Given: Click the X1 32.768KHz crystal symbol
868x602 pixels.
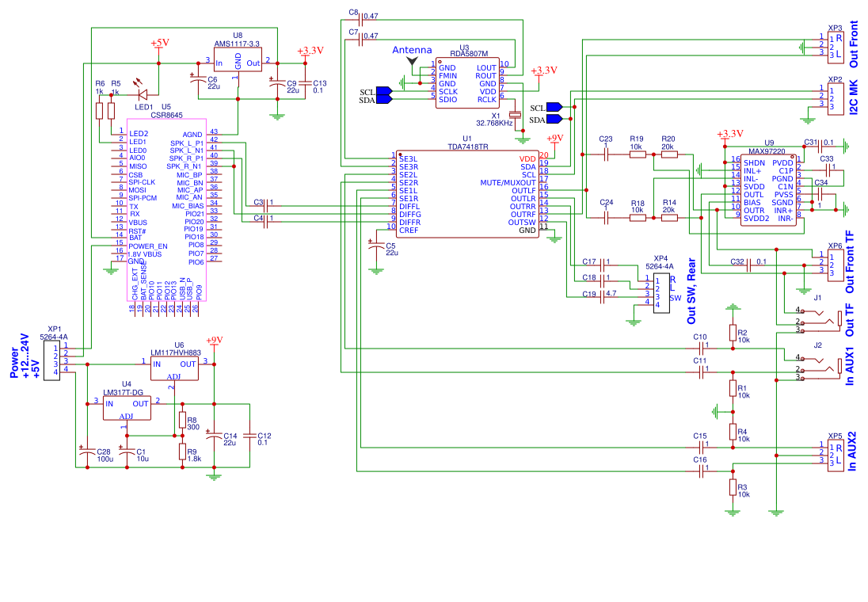Looking at the screenshot, I should (516, 115).
